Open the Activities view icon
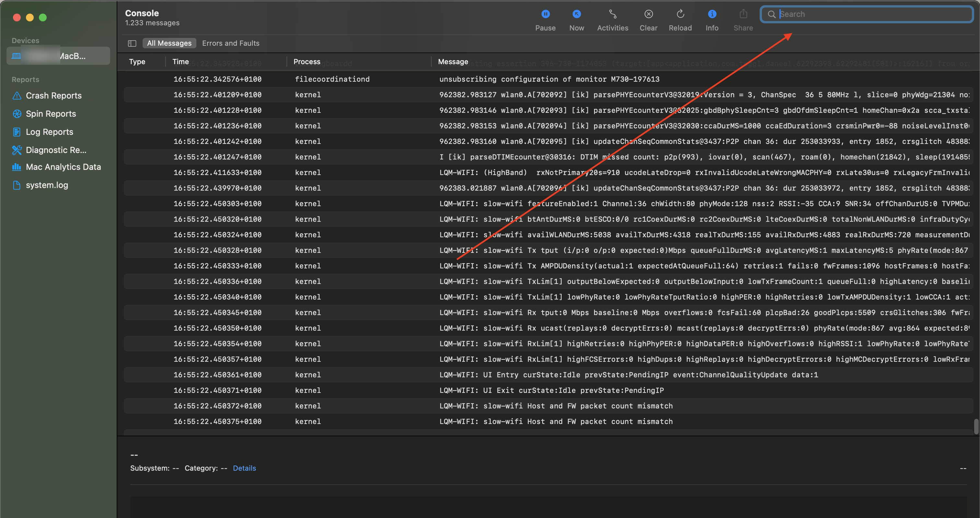 pos(612,15)
